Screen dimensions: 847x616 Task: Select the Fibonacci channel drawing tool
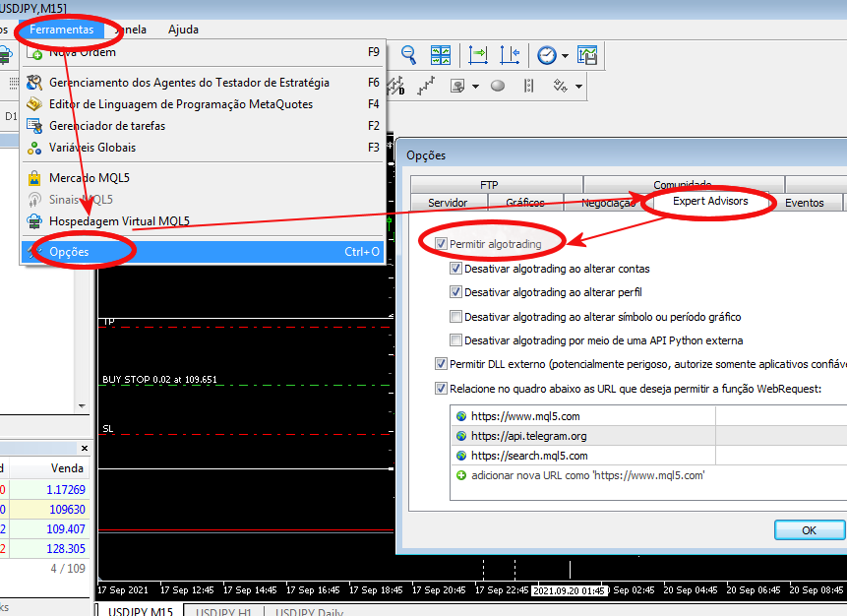[x=395, y=86]
